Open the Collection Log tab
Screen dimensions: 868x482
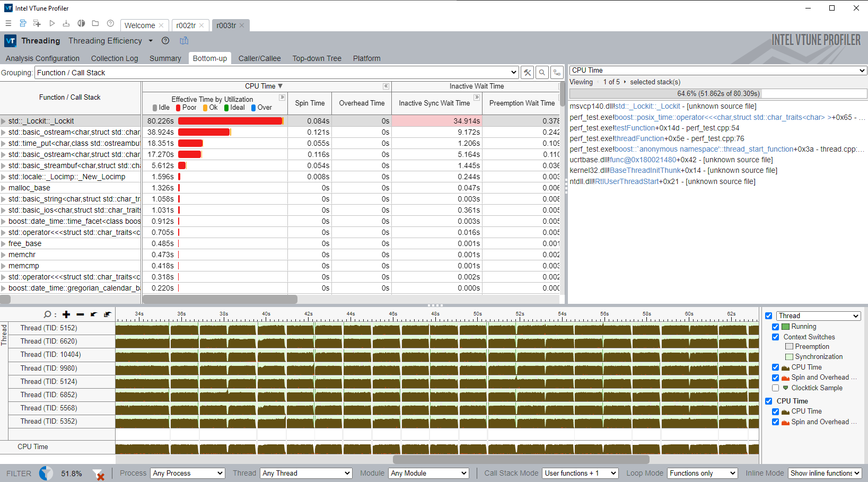coord(115,58)
